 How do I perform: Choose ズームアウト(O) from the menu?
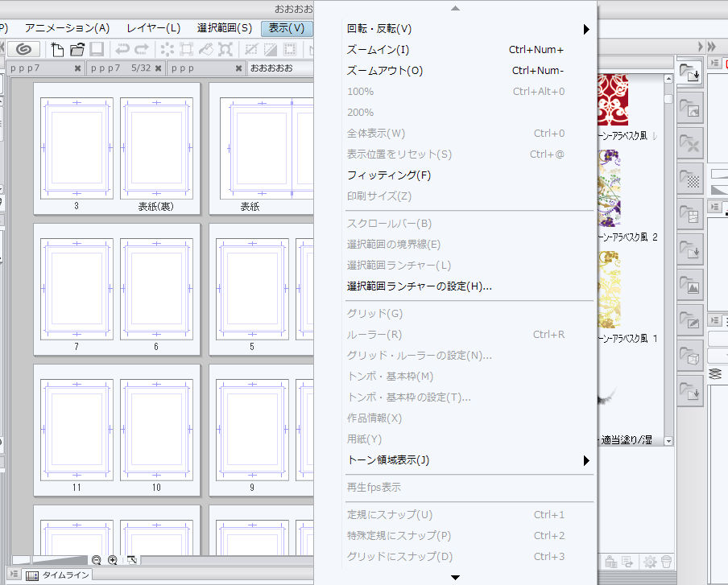[x=384, y=71]
